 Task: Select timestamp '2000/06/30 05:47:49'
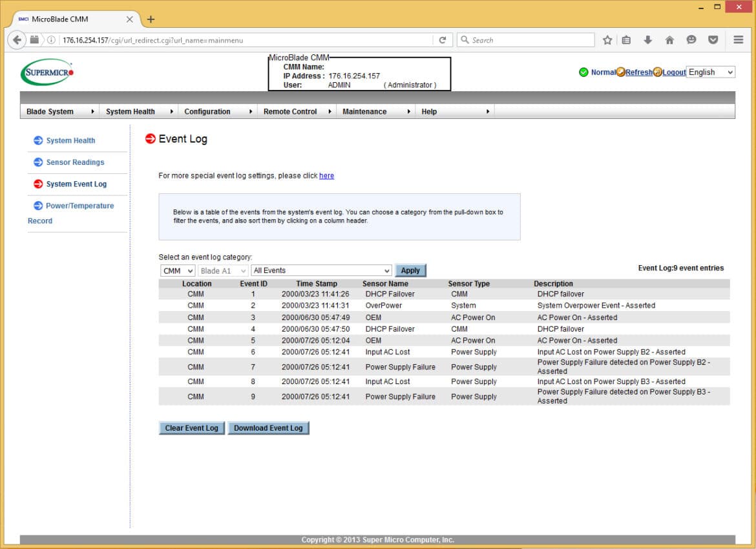coord(315,318)
